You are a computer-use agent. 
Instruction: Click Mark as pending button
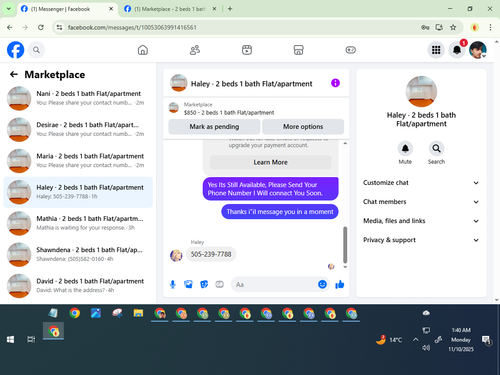click(x=214, y=127)
